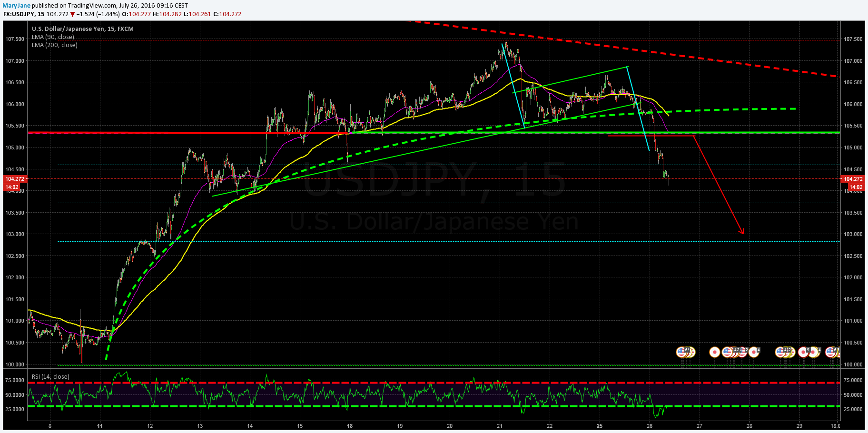This screenshot has width=868, height=433.
Task: Click the 14:02 countdown label on right axis
Action: [x=856, y=187]
